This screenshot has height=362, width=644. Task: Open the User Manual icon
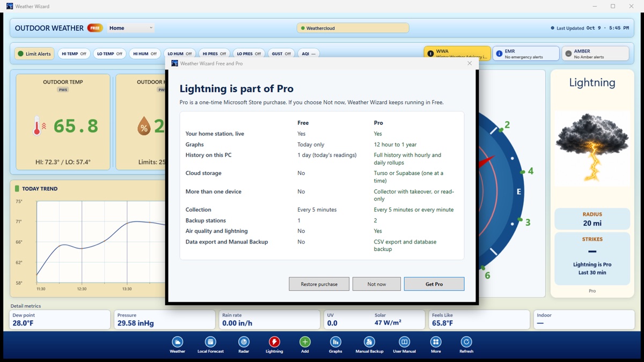(x=404, y=342)
